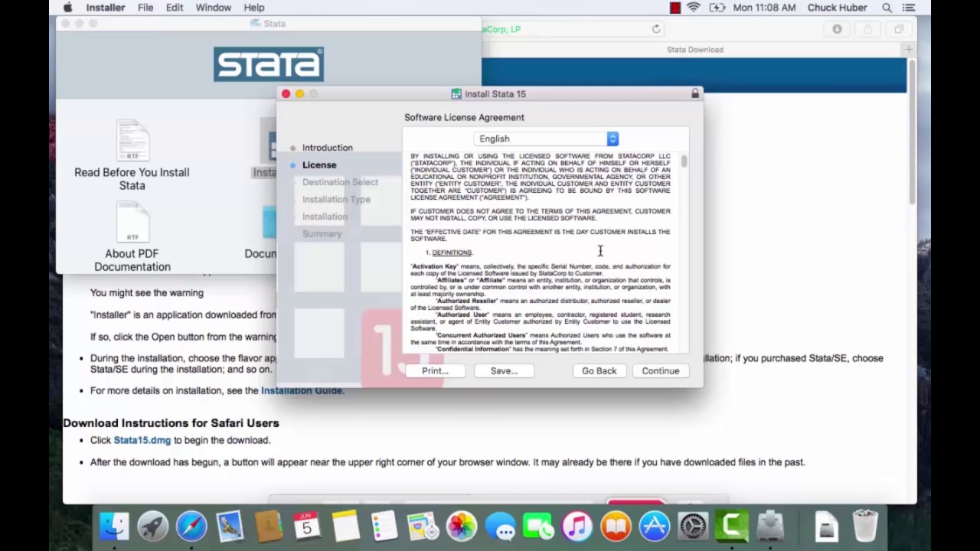Viewport: 980px width, 551px height.
Task: Open FaceTime green icon in dock
Action: pos(539,527)
